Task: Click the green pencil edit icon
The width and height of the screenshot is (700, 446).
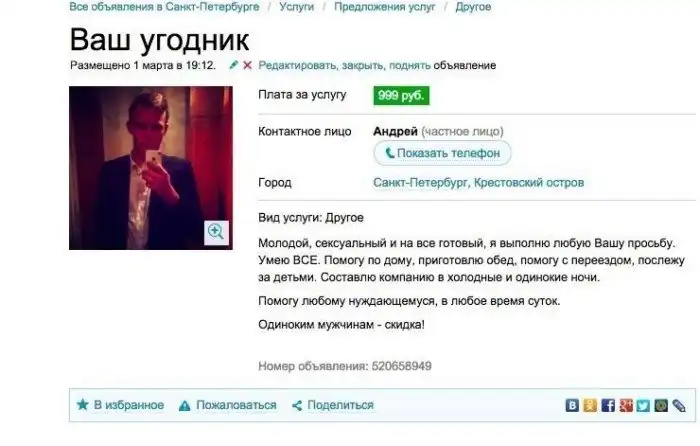Action: 233,65
